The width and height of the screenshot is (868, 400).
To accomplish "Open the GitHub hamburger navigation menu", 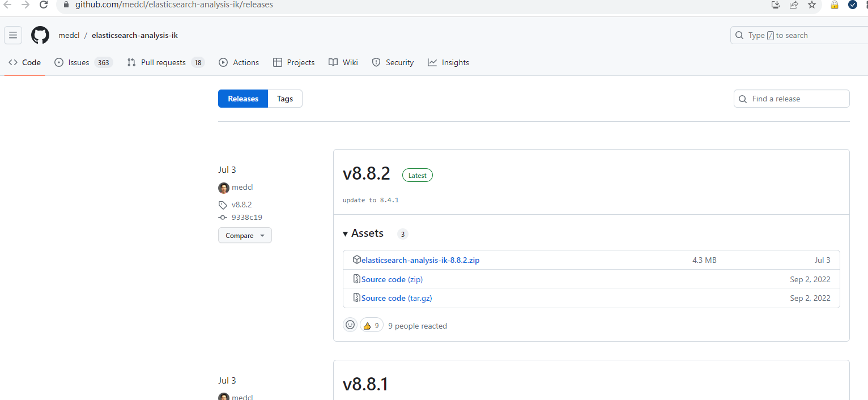I will point(13,35).
